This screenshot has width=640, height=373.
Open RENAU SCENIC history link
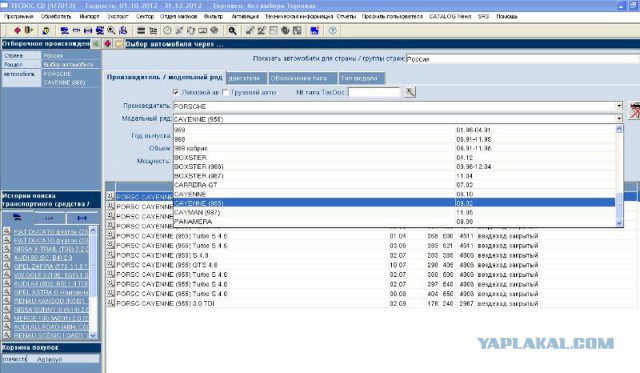[x=51, y=335]
